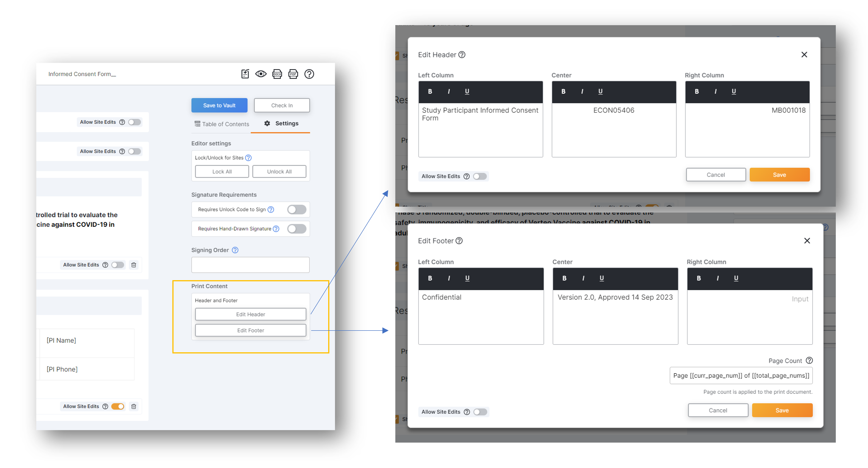
Task: Click the Page Count text field
Action: pyautogui.click(x=741, y=375)
